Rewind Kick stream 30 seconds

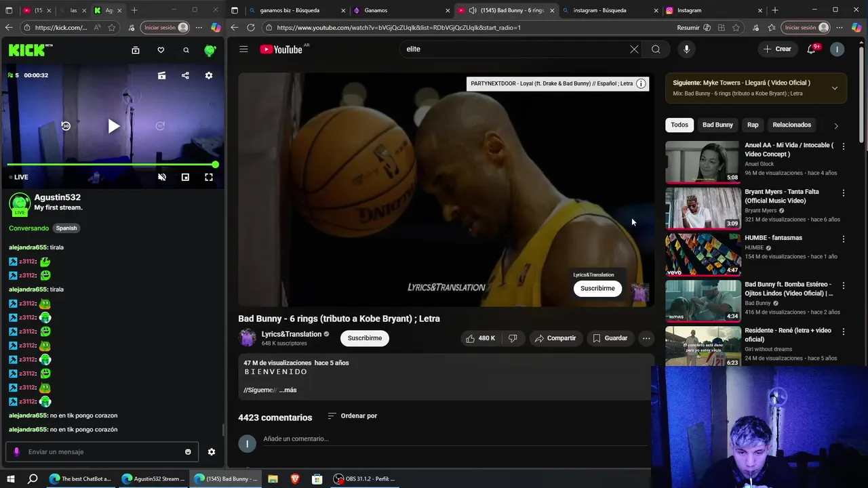(x=66, y=126)
